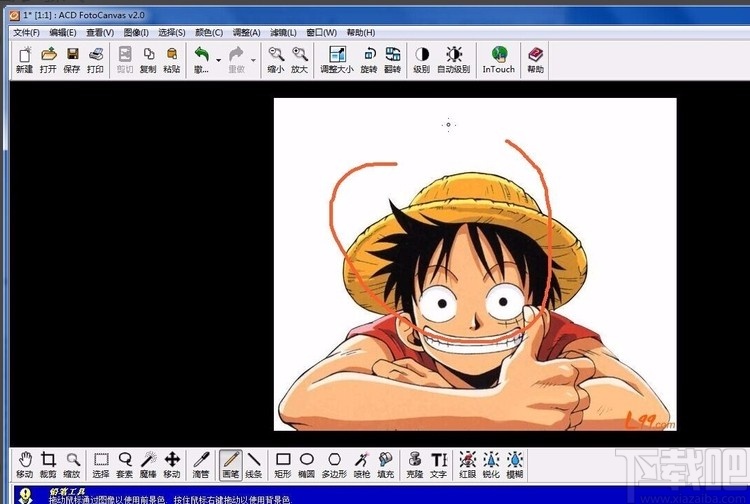Rotate image with 旋转 icon
The height and width of the screenshot is (504, 750).
tap(369, 60)
